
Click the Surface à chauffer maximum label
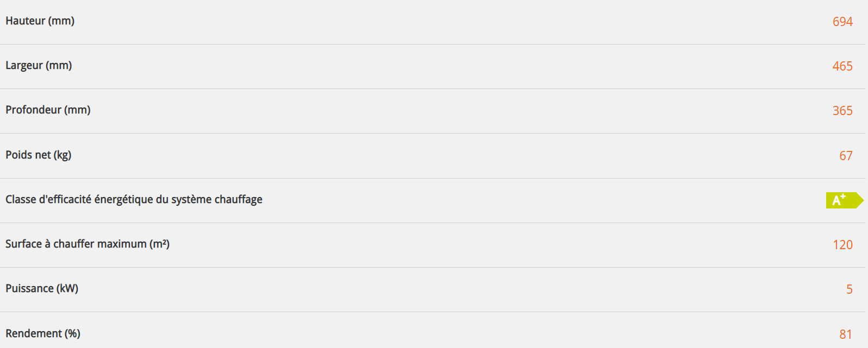pyautogui.click(x=87, y=244)
